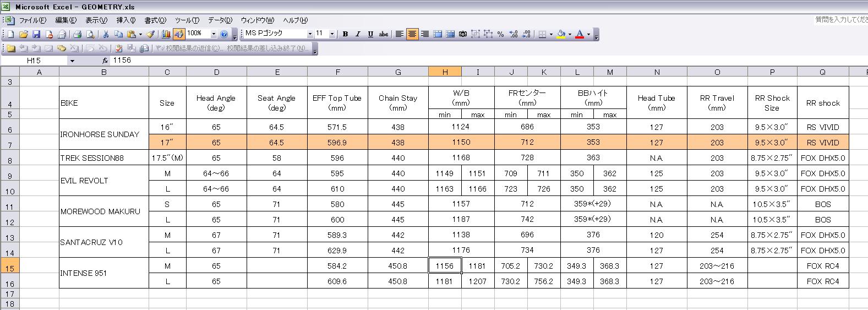The height and width of the screenshot is (310, 868).
Task: Open the 表示(V) menu
Action: tap(96, 20)
